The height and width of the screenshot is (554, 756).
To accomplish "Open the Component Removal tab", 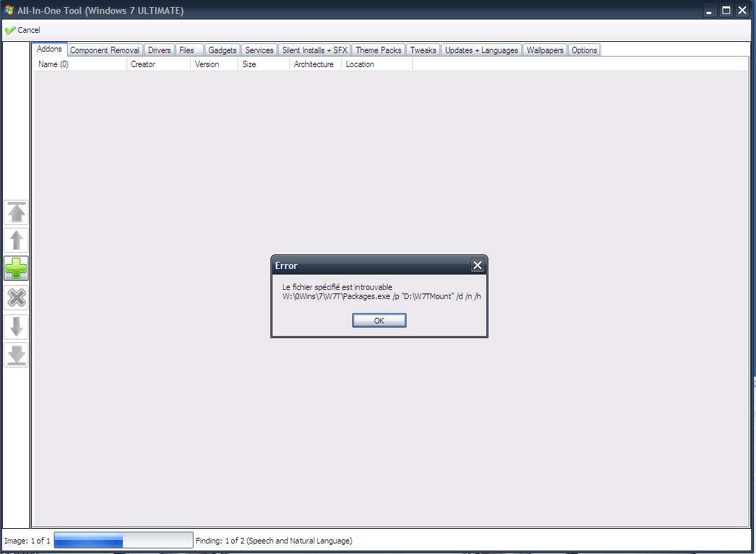I will click(x=105, y=50).
